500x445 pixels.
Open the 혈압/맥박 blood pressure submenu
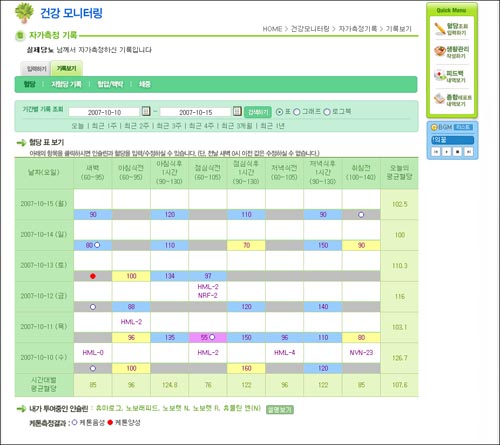point(110,84)
